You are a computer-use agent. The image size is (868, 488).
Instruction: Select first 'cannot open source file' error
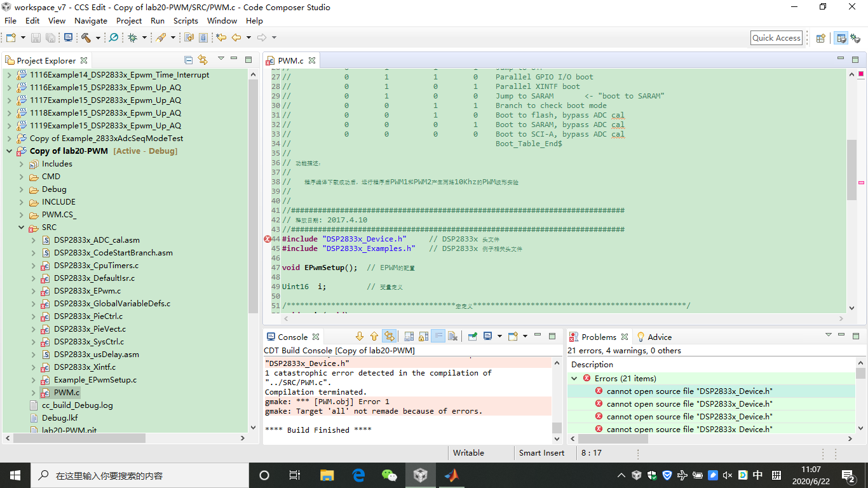(x=689, y=391)
